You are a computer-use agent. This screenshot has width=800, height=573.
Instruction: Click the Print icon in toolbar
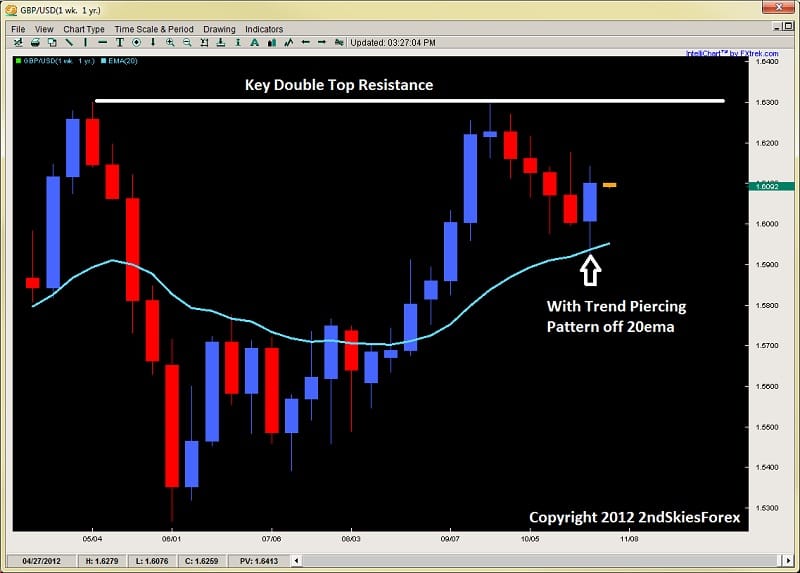click(35, 43)
